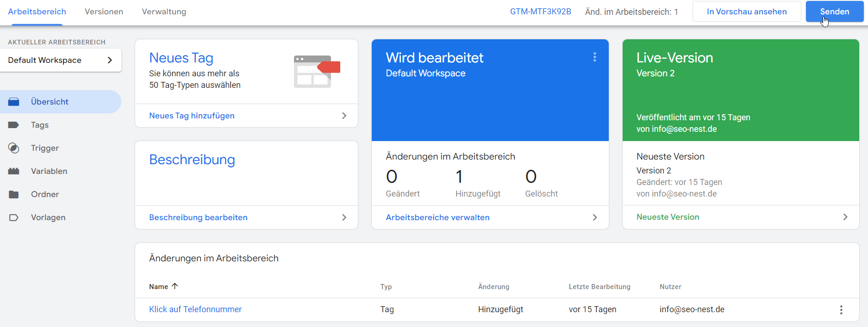
Task: Click the Vorlagen template icon
Action: coord(14,217)
